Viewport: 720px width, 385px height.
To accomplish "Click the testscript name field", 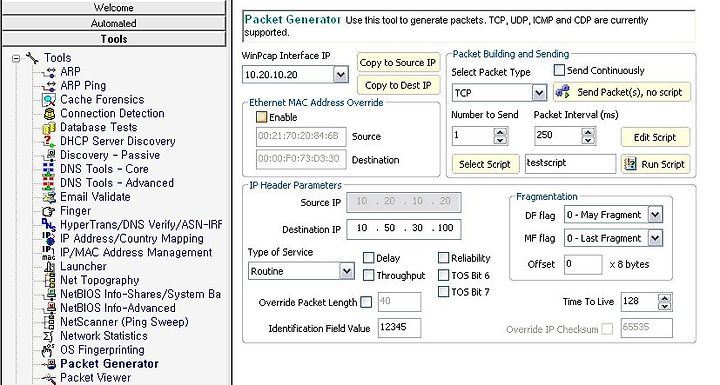I will pyautogui.click(x=570, y=163).
